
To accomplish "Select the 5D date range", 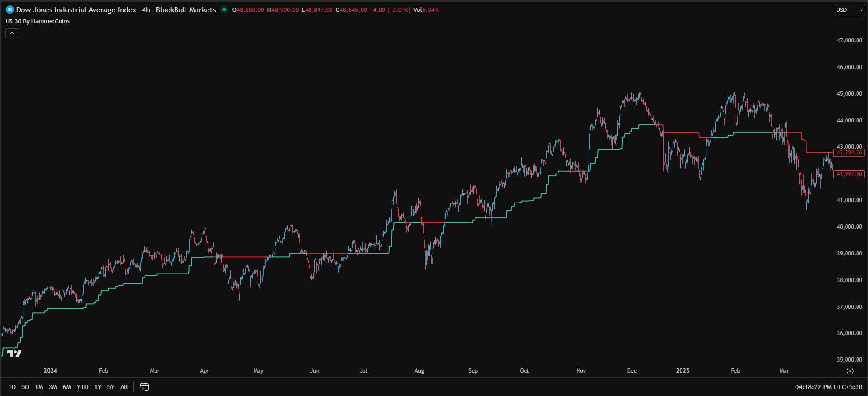I will pyautogui.click(x=25, y=387).
